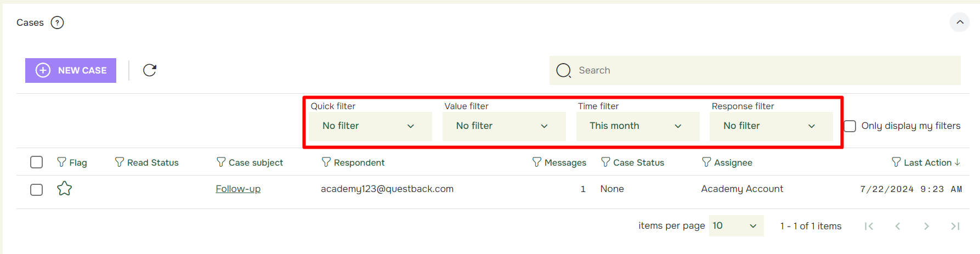Screen dimensions: 980x254
Task: Open the Time filter This month dropdown
Action: [637, 126]
